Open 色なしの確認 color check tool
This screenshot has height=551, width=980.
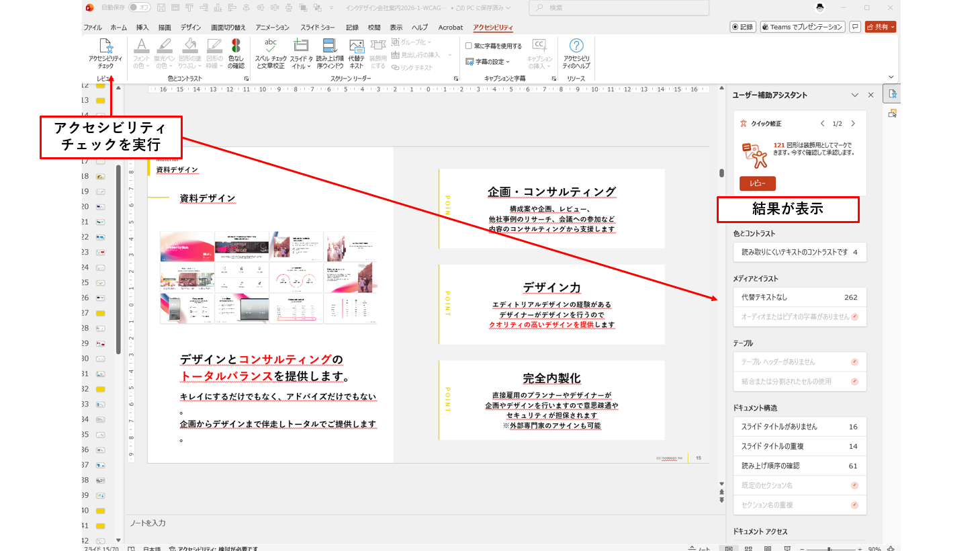point(236,53)
